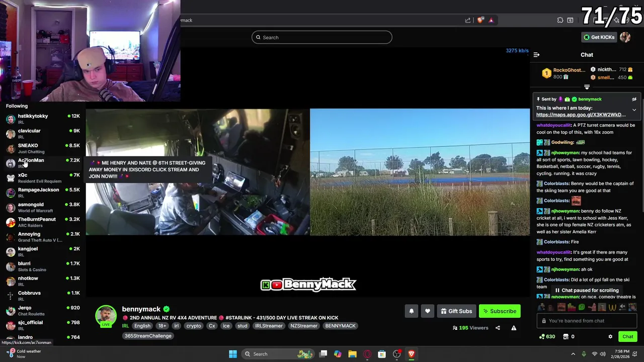This screenshot has height=362, width=644.
Task: Open blurri channel in sidebar
Action: pos(43,266)
